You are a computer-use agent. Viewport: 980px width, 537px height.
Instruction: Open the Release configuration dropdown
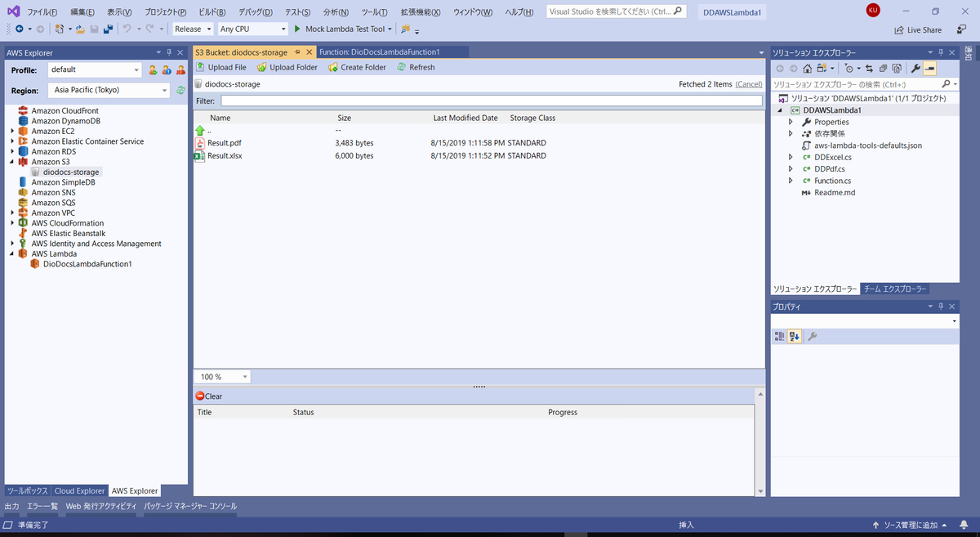[193, 29]
